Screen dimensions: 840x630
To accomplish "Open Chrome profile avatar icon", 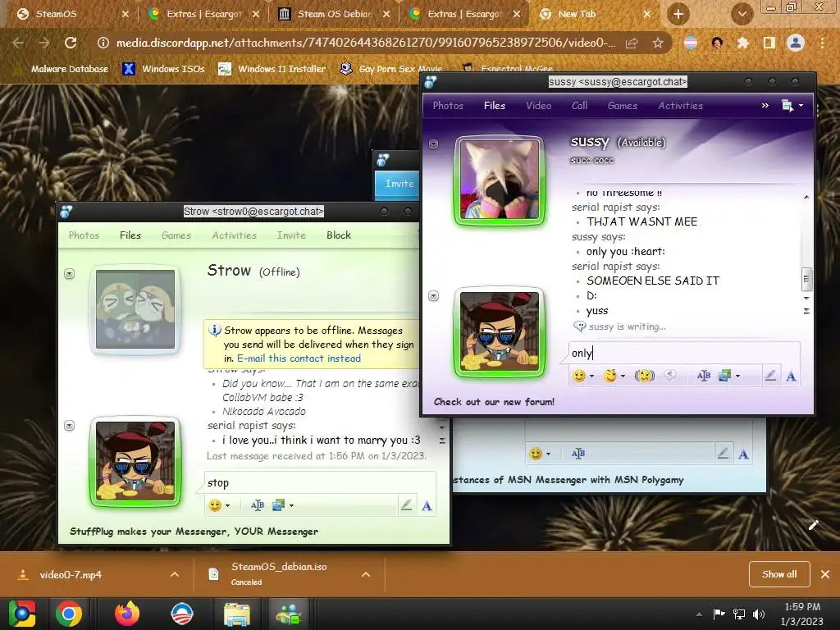I will (796, 43).
